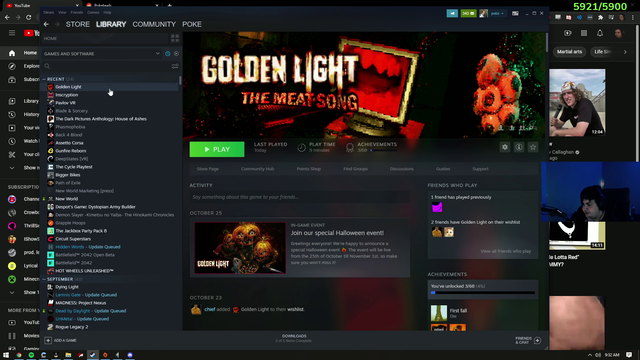Viewport: 640px width, 360px height.
Task: Open the Chrome extensions puzzle icon
Action: 600,18
